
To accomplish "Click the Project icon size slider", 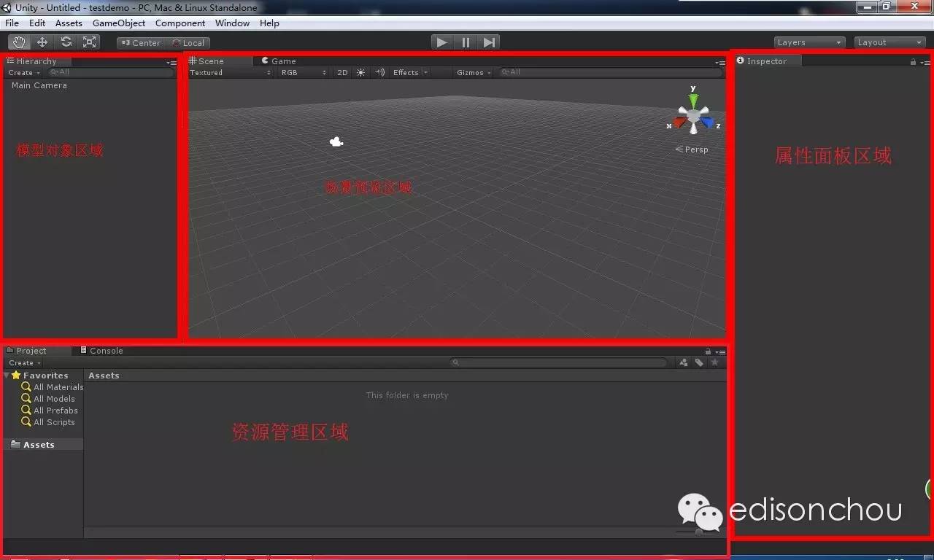I will click(x=698, y=532).
